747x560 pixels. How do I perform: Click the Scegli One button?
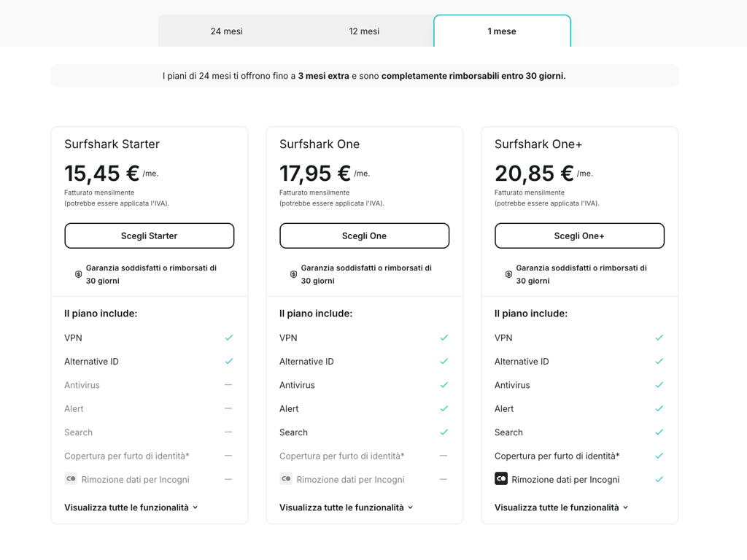pos(364,236)
